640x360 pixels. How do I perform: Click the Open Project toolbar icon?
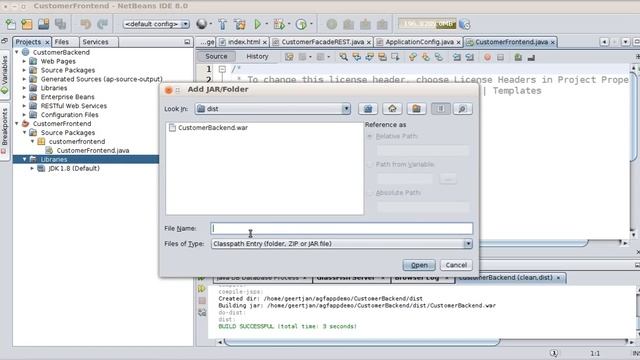[x=44, y=24]
